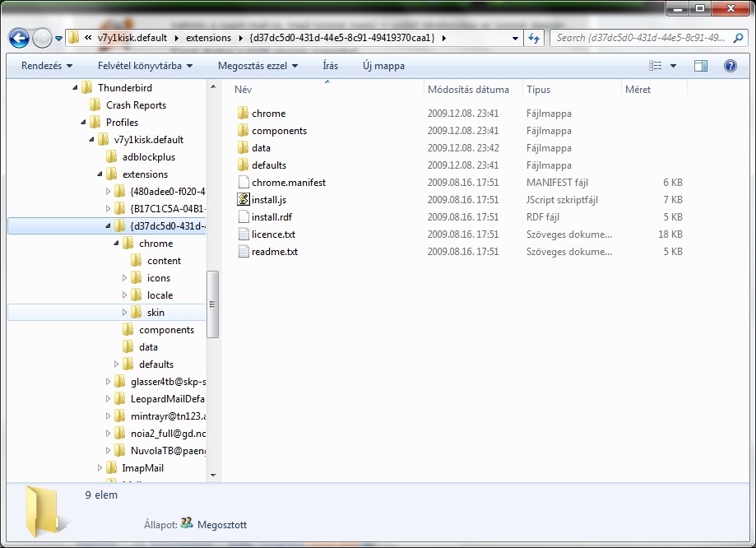Select NuvolaTB@paen folder in tree
Viewport: 756px width, 548px height.
coord(160,451)
